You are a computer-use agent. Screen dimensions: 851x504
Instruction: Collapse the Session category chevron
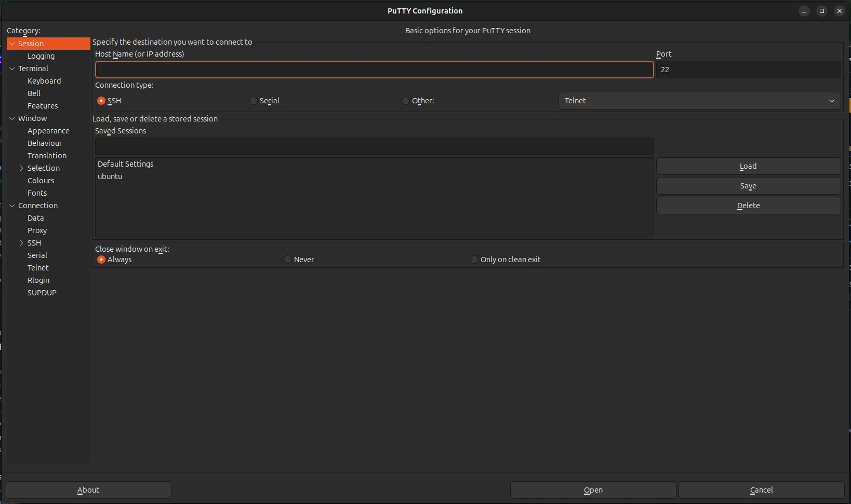12,44
